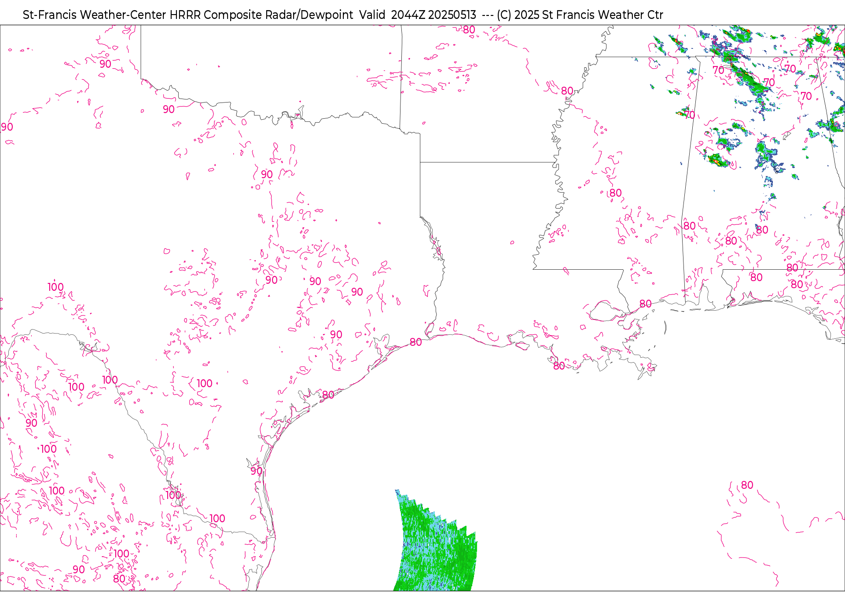Screen dimensions: 845x616
Task: Click the lone 80 contour label over the open Gulf
Action: (x=747, y=485)
